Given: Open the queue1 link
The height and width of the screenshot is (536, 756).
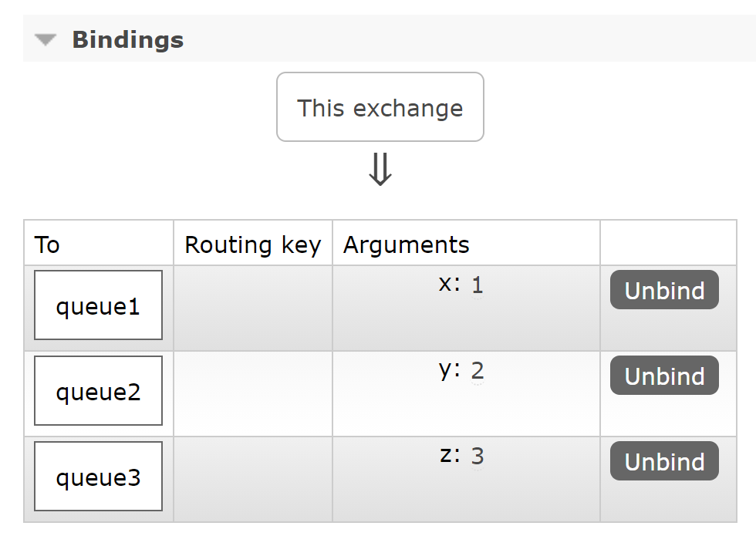Looking at the screenshot, I should (x=99, y=305).
